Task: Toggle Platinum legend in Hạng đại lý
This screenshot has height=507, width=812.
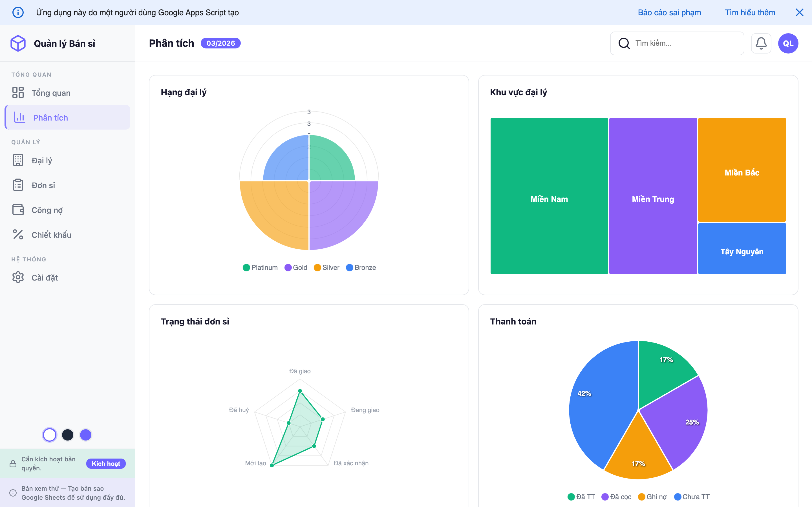Action: pyautogui.click(x=260, y=268)
